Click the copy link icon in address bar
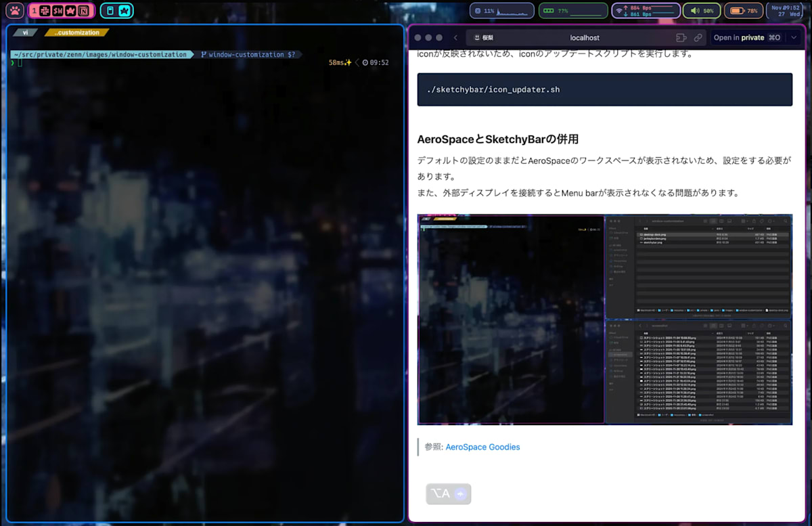 pyautogui.click(x=698, y=38)
